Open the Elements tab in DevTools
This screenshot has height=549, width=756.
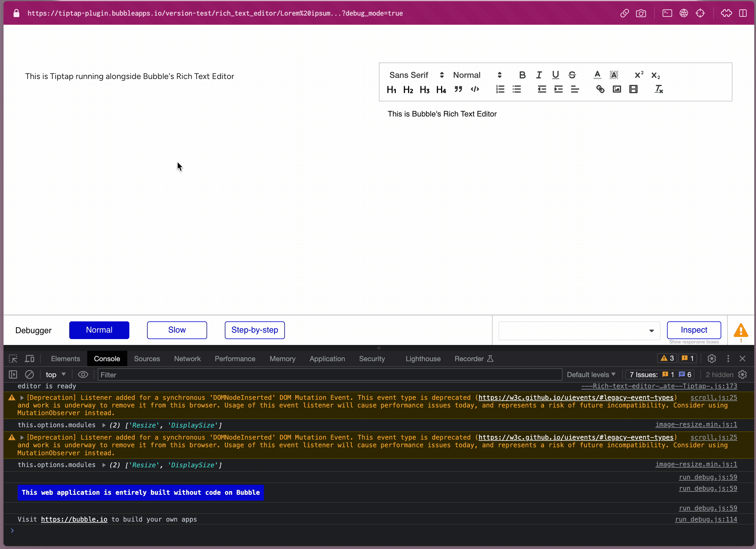click(x=65, y=359)
